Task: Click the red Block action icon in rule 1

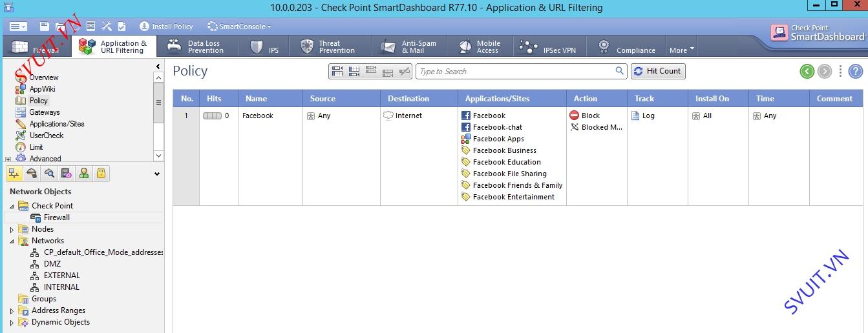Action: pos(574,116)
